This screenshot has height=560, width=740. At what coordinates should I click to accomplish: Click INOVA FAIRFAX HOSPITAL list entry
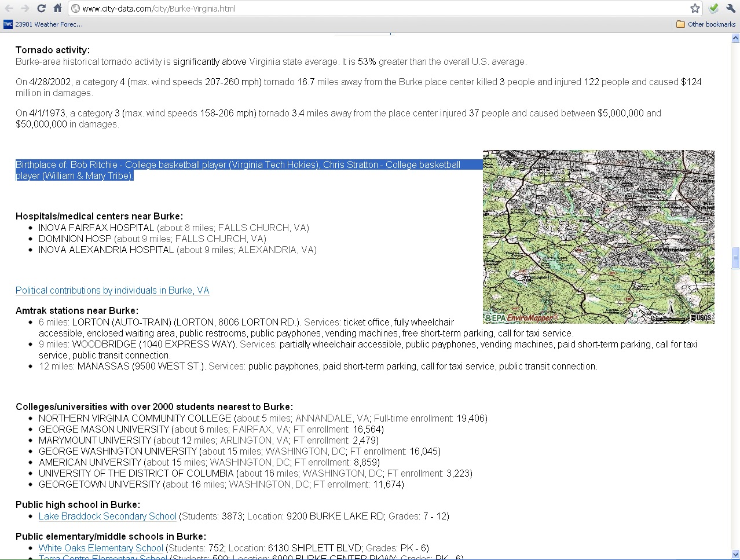[x=174, y=228]
